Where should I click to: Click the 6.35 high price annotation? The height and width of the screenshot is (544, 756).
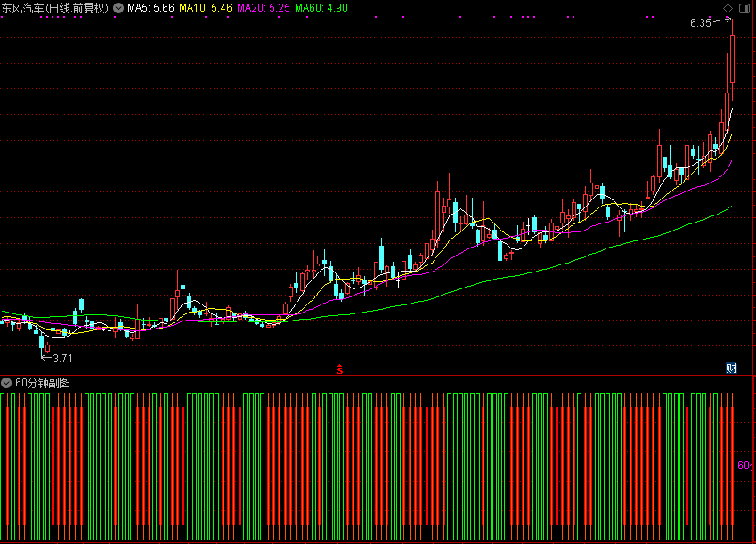click(x=700, y=24)
